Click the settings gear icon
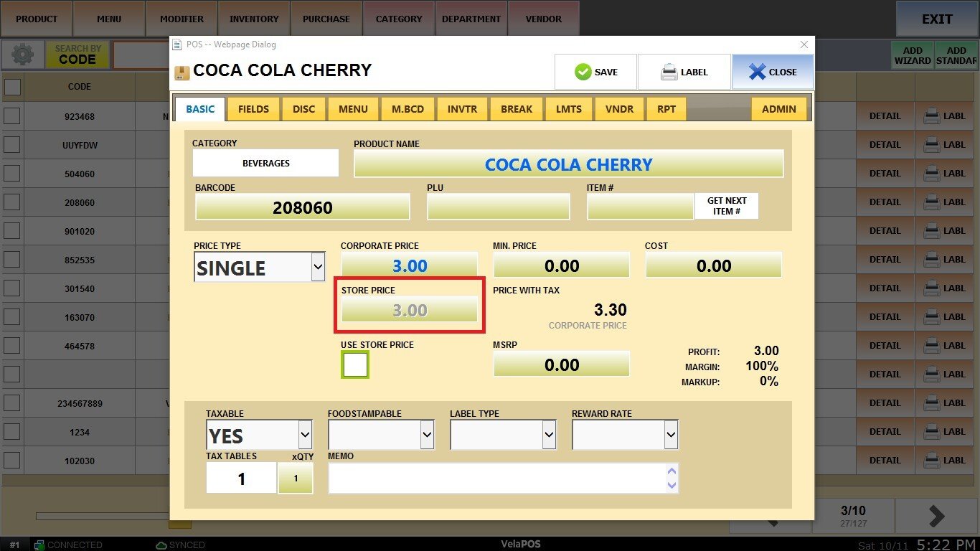Viewport: 980px width, 551px height. click(23, 55)
